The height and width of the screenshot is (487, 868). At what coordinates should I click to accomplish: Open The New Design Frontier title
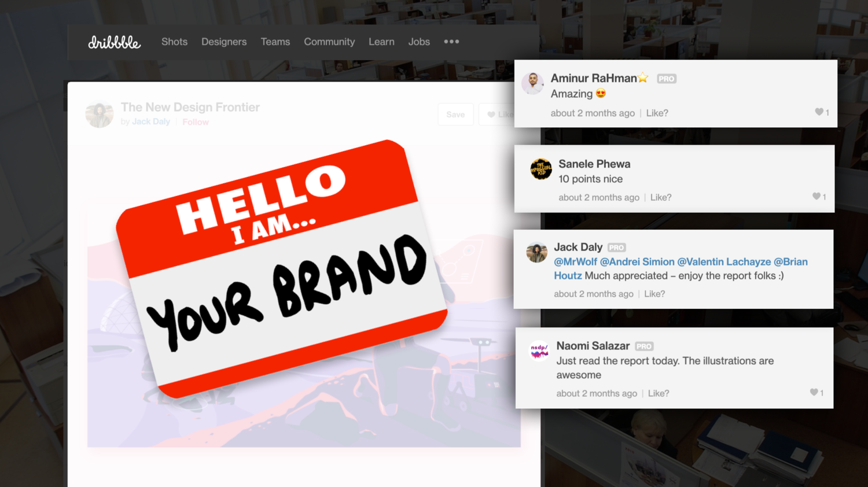(190, 107)
